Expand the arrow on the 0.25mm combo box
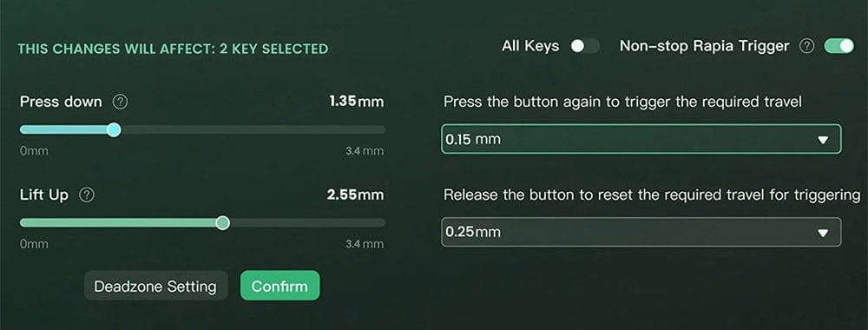 tap(823, 233)
